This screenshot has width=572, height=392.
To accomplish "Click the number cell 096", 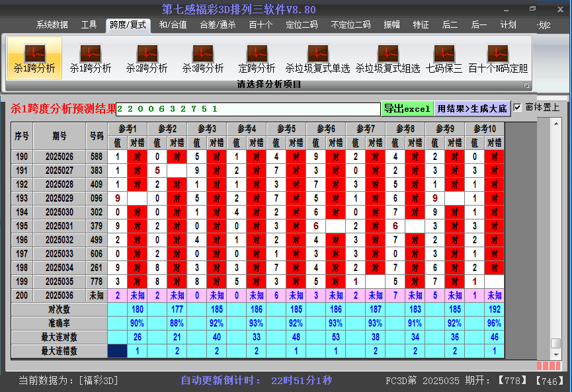I will 97,198.
